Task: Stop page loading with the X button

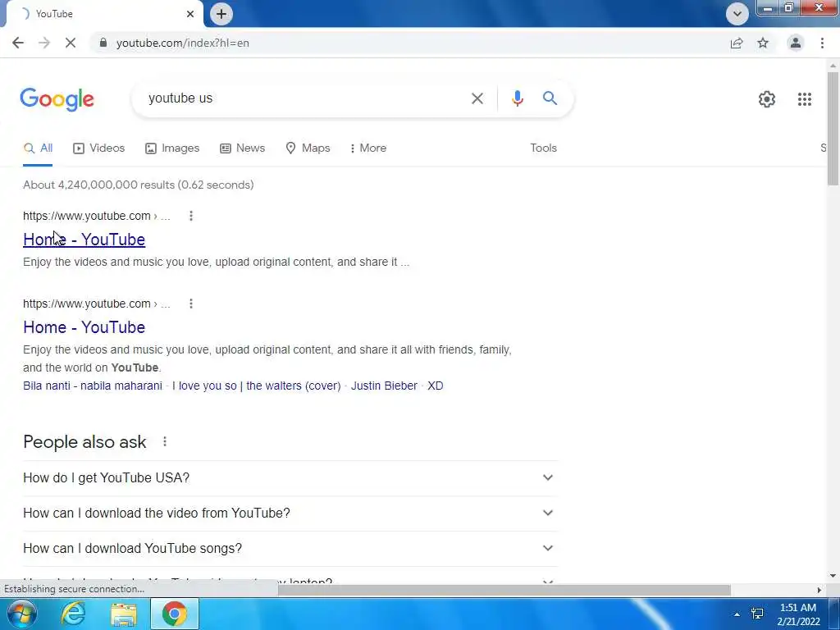Action: pyautogui.click(x=71, y=43)
